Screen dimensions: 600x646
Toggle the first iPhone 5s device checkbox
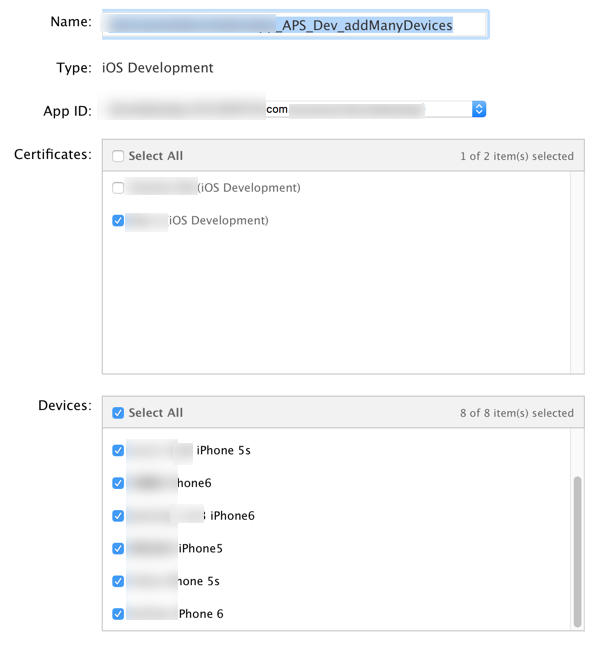point(119,451)
